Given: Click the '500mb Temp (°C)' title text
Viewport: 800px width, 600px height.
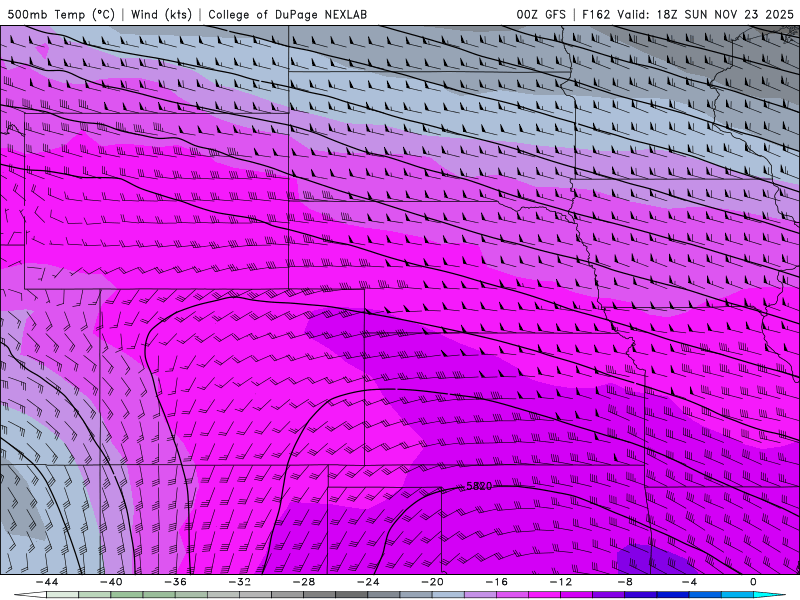Looking at the screenshot, I should [x=61, y=14].
